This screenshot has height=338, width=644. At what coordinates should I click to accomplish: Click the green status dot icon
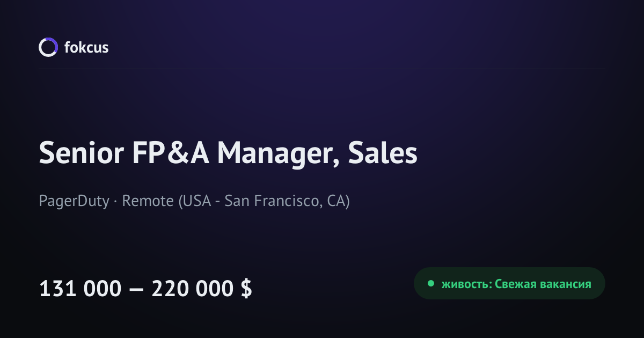[430, 284]
